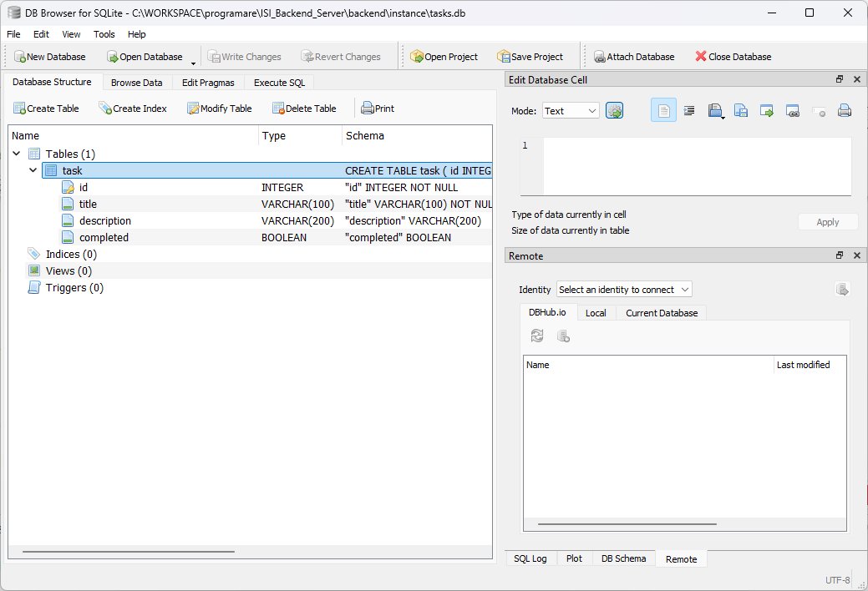Open the identity selection dropdown

tap(623, 289)
